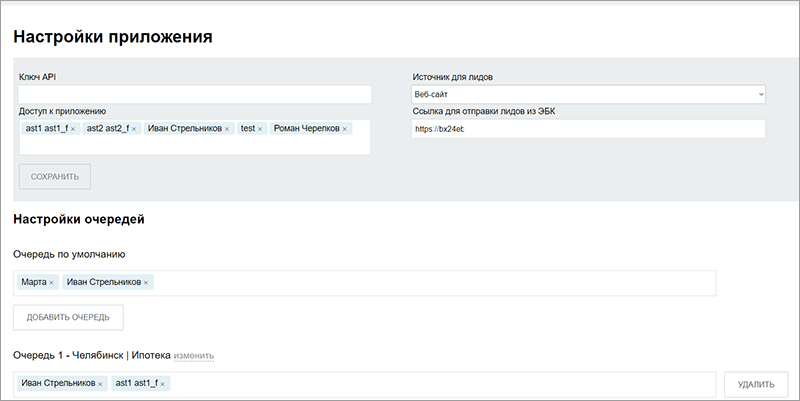Image resolution: width=800 pixels, height=401 pixels.
Task: Remove ast1 ast1_f from Очередь 1
Action: coord(163,384)
